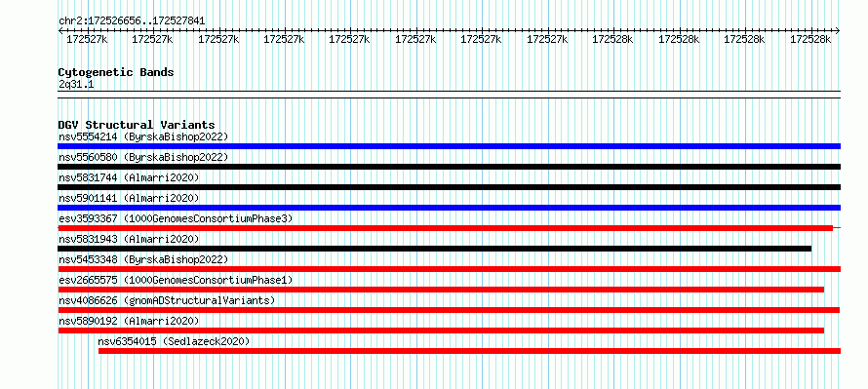868x389 pixels.
Task: Click the nsv5453348 (ByrskaBishop2022) label
Action: [143, 259]
